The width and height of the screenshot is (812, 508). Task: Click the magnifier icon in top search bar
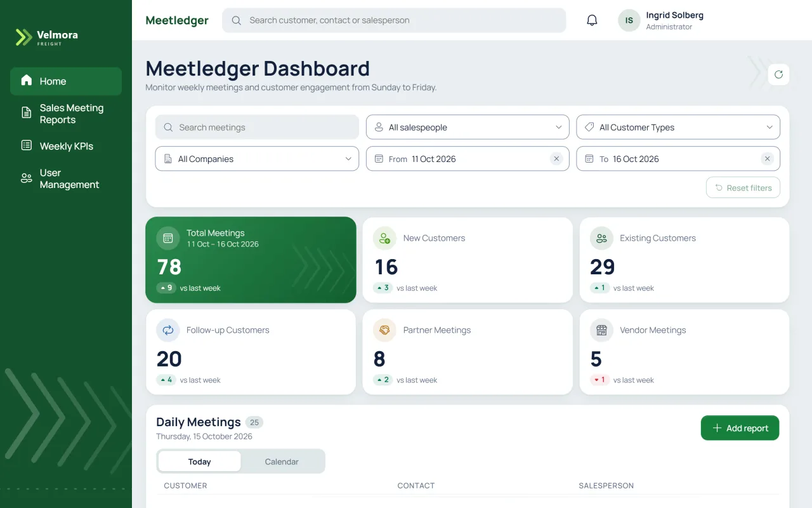(x=237, y=20)
